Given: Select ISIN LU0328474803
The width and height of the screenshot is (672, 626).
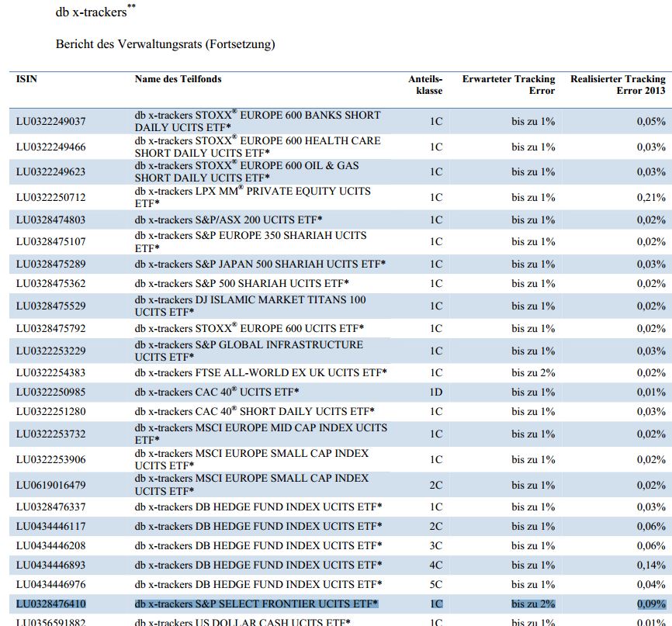Looking at the screenshot, I should [51, 220].
